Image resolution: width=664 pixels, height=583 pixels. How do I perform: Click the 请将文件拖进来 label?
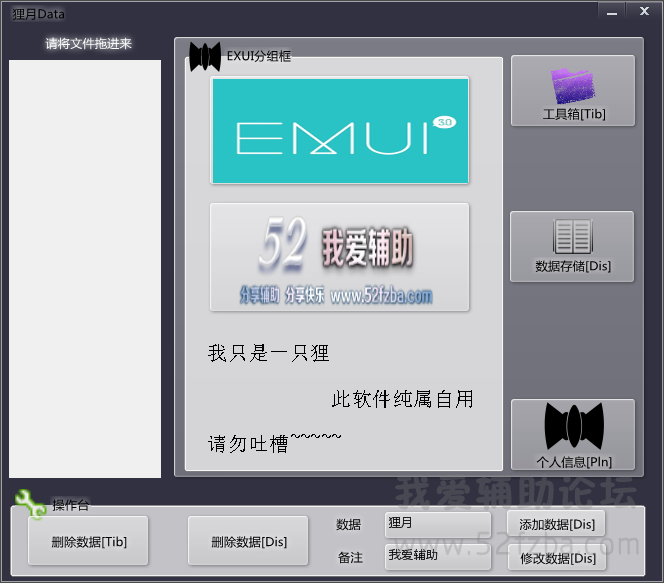click(x=89, y=43)
